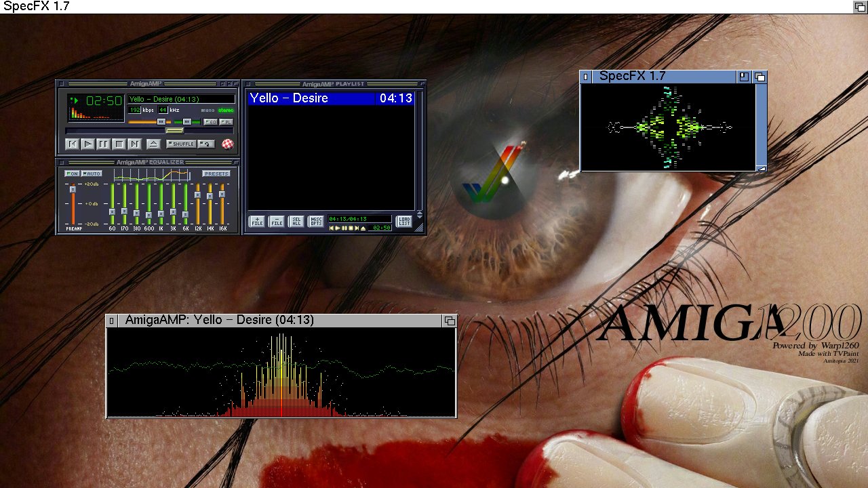Click the – FILE playlist button
Viewport: 868px width, 488px height.
[x=277, y=221]
